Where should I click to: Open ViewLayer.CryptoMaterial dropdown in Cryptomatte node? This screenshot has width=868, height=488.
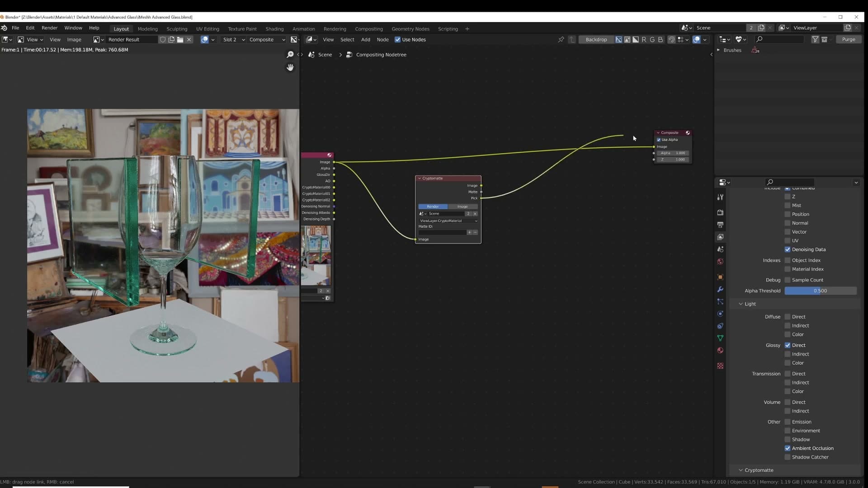(448, 221)
